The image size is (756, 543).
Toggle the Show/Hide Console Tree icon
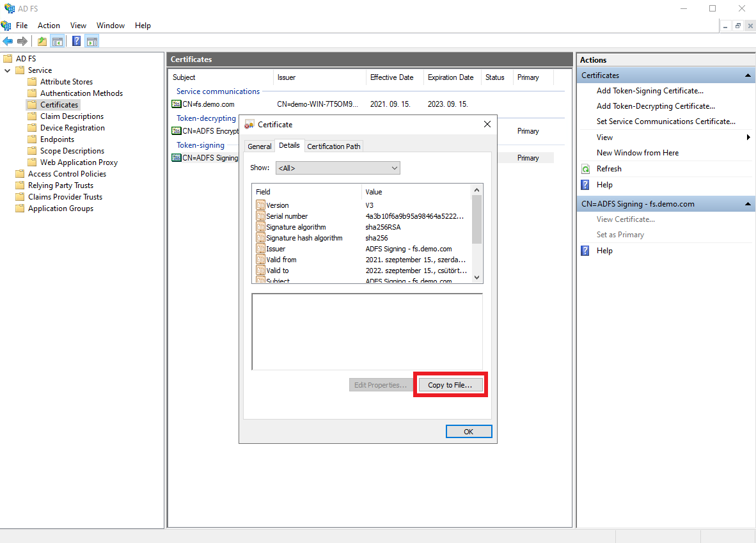pos(58,41)
